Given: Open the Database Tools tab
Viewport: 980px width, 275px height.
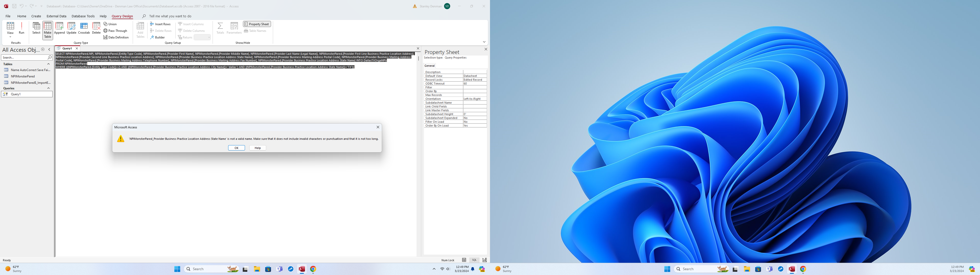Looking at the screenshot, I should coord(83,16).
